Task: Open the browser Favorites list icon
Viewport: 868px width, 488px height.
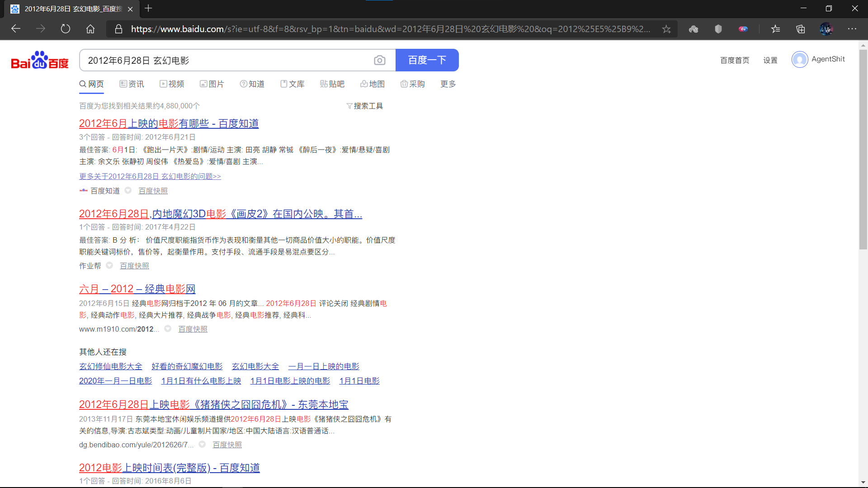Action: pos(776,29)
